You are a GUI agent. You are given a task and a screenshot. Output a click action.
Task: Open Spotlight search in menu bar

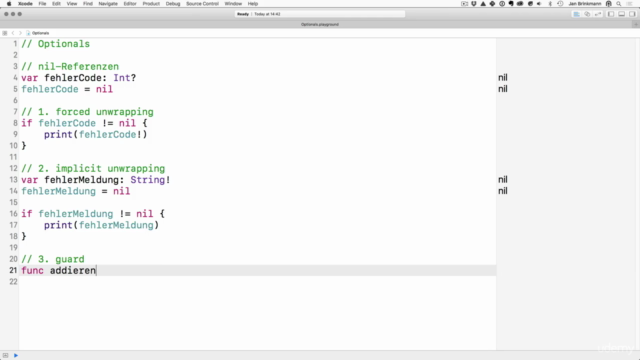619,4
